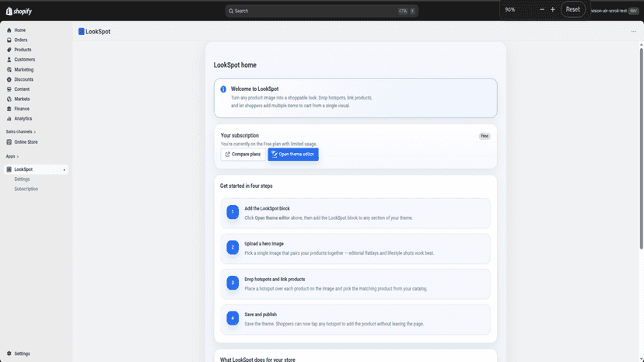Open LookSpot Settings subpage
The height and width of the screenshot is (362, 644).
(23, 179)
